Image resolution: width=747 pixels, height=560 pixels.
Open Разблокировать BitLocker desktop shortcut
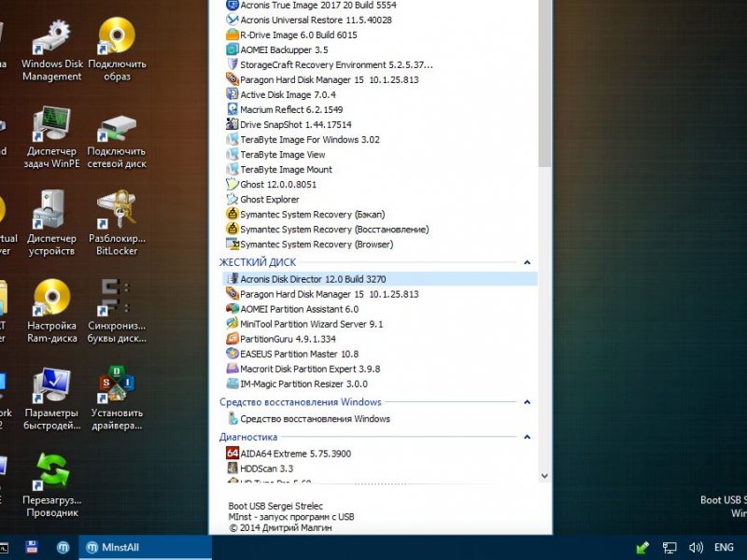(x=117, y=224)
